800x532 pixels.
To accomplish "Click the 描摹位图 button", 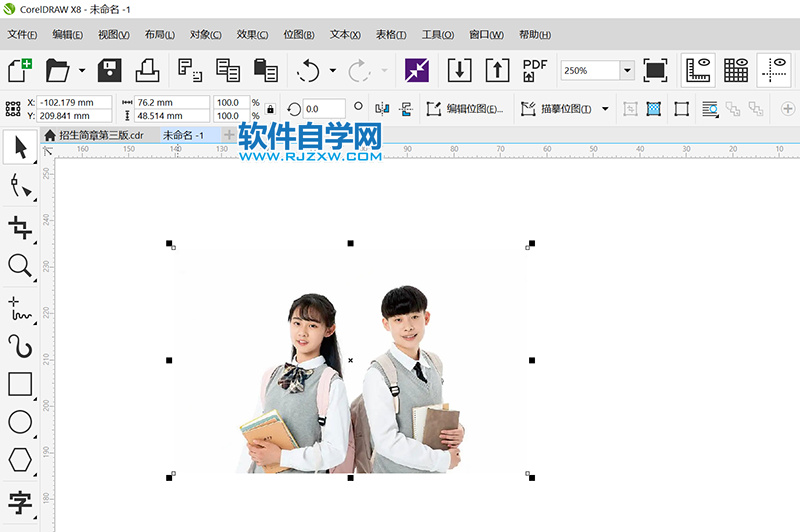I will 558,108.
